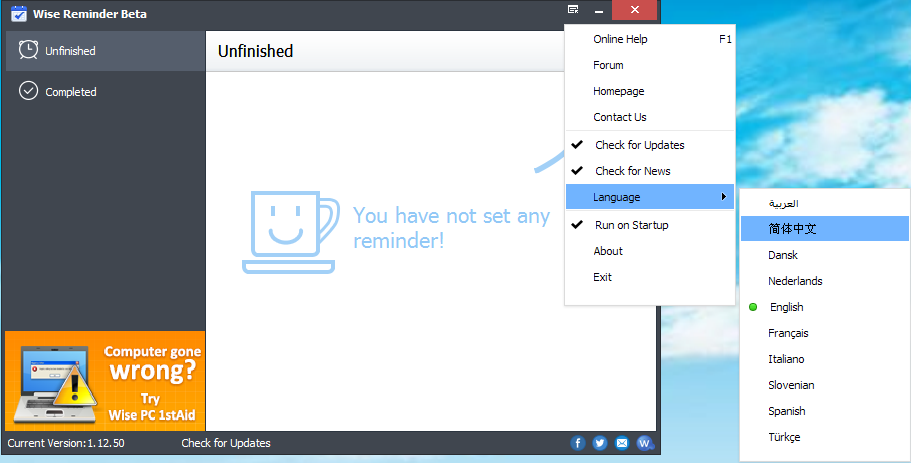Click the Wise Reminder app logo icon
This screenshot has width=911, height=463.
pyautogui.click(x=19, y=13)
